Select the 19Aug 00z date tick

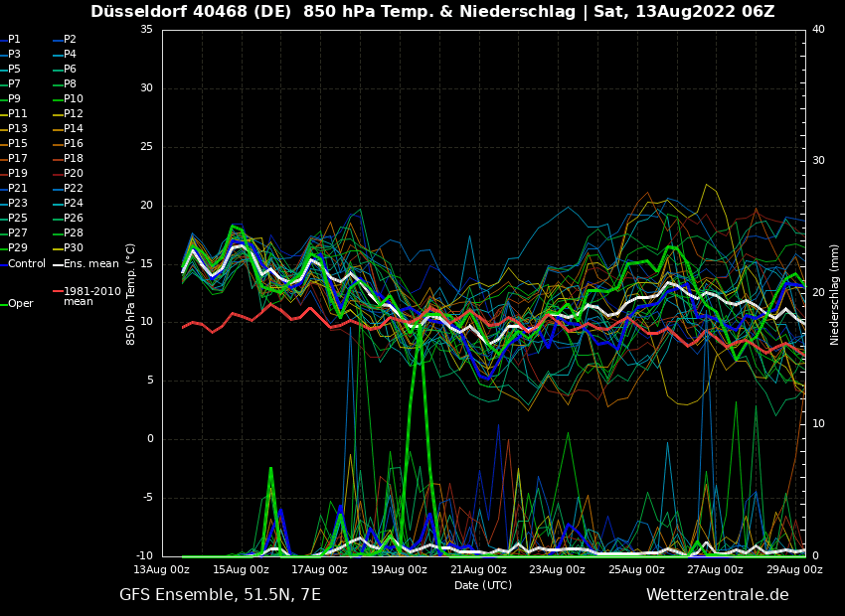coord(400,570)
